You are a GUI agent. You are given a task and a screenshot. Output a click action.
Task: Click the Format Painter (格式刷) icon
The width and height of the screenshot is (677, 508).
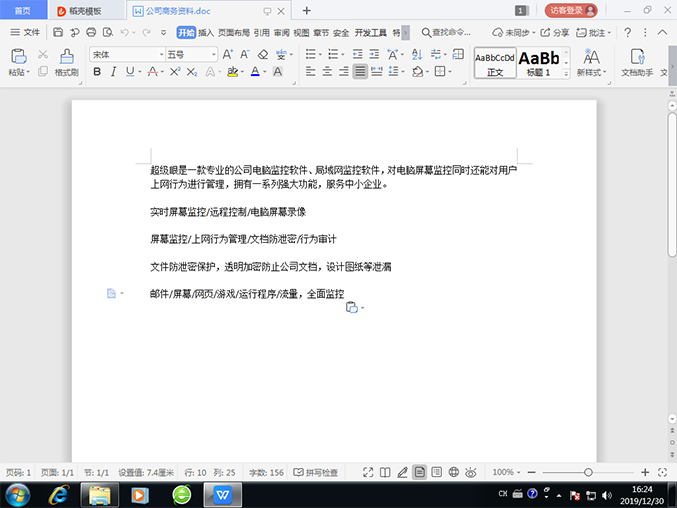point(66,57)
